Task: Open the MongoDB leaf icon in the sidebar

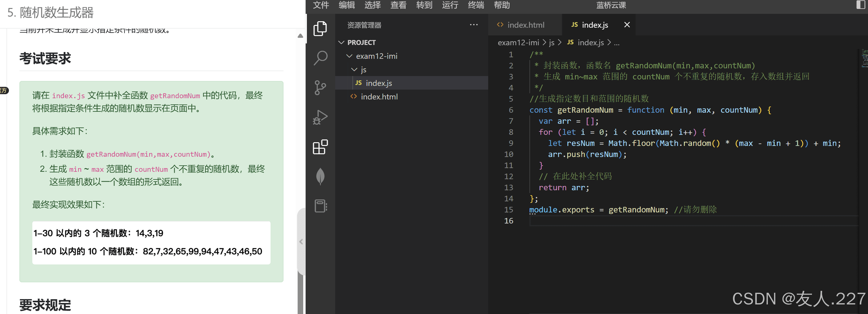Action: [x=320, y=176]
